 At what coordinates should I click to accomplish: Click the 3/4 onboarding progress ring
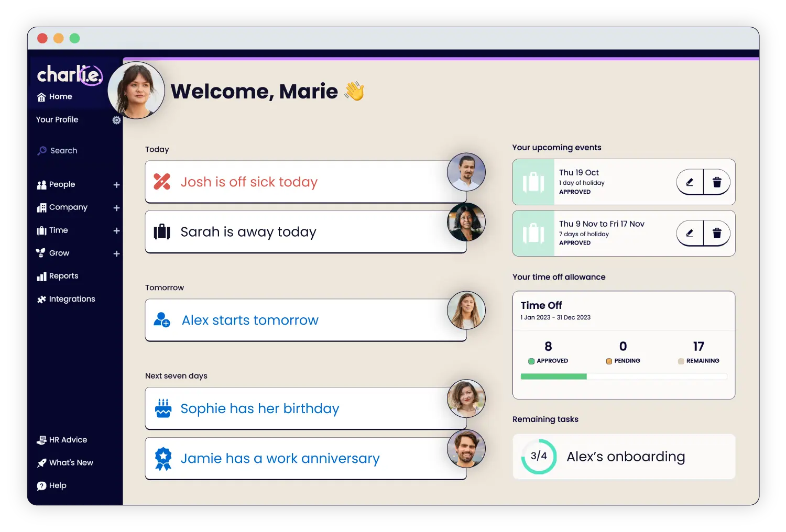[539, 457]
